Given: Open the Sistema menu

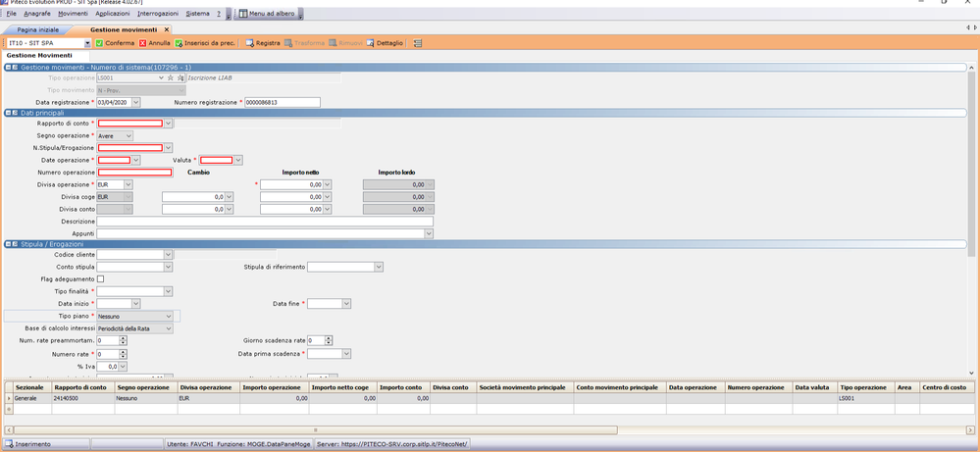Looking at the screenshot, I should [x=197, y=13].
